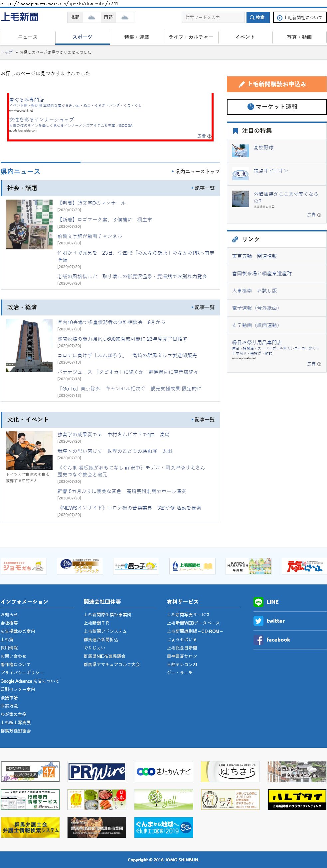Click the 北部 weather cloud icon
This screenshot has width=327, height=868.
click(x=91, y=17)
